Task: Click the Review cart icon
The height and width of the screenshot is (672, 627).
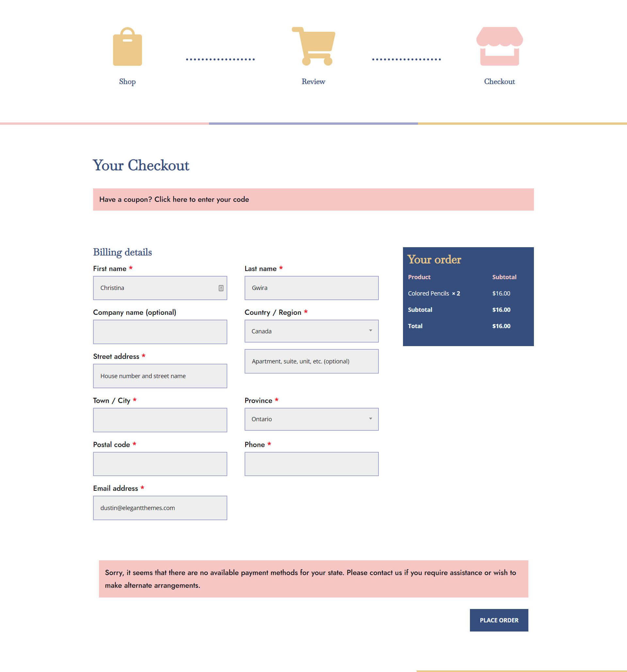Action: pyautogui.click(x=313, y=46)
